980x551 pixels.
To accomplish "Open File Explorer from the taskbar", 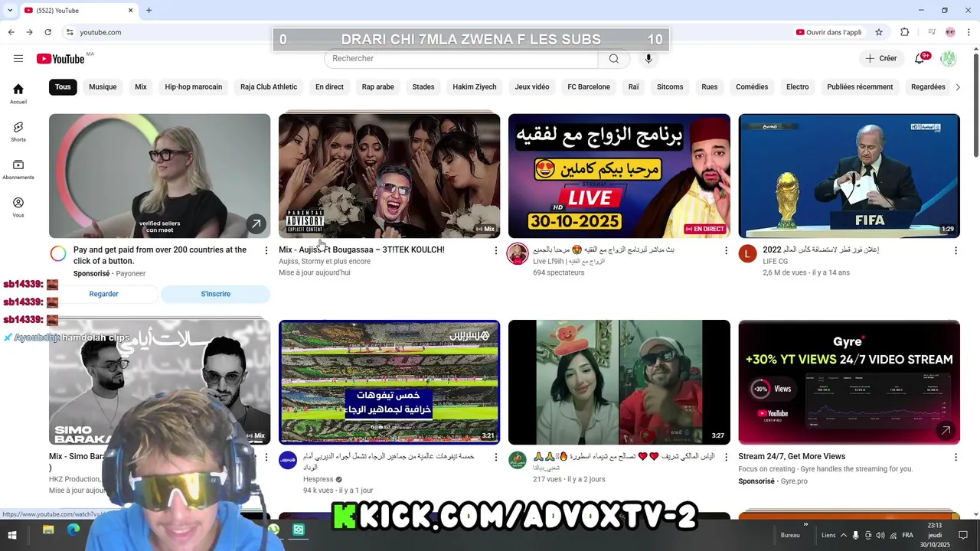I will click(x=48, y=530).
